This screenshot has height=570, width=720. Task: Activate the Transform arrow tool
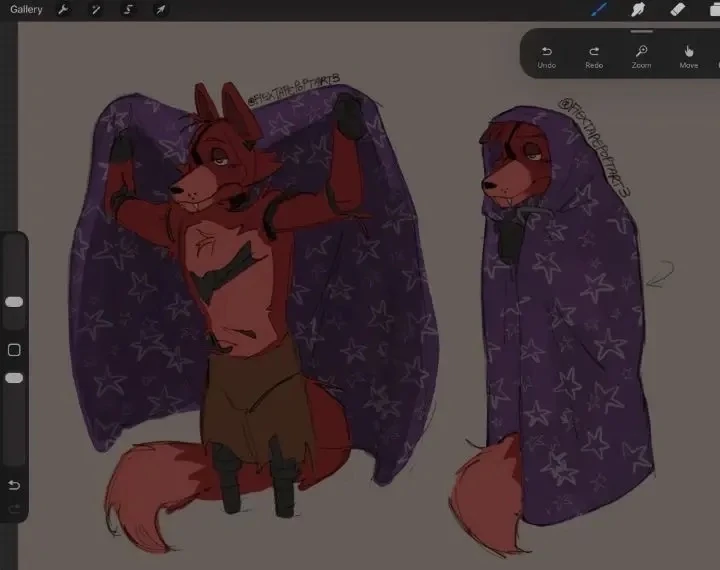coord(160,10)
